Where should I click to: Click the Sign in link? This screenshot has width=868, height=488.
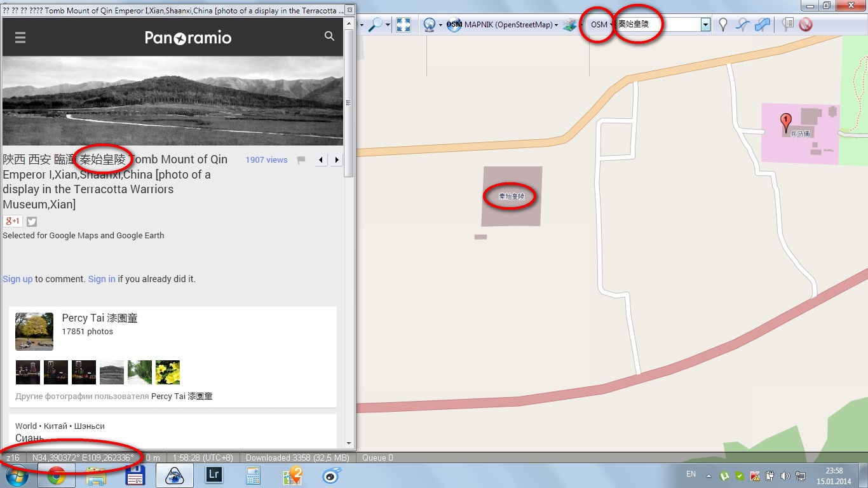102,279
